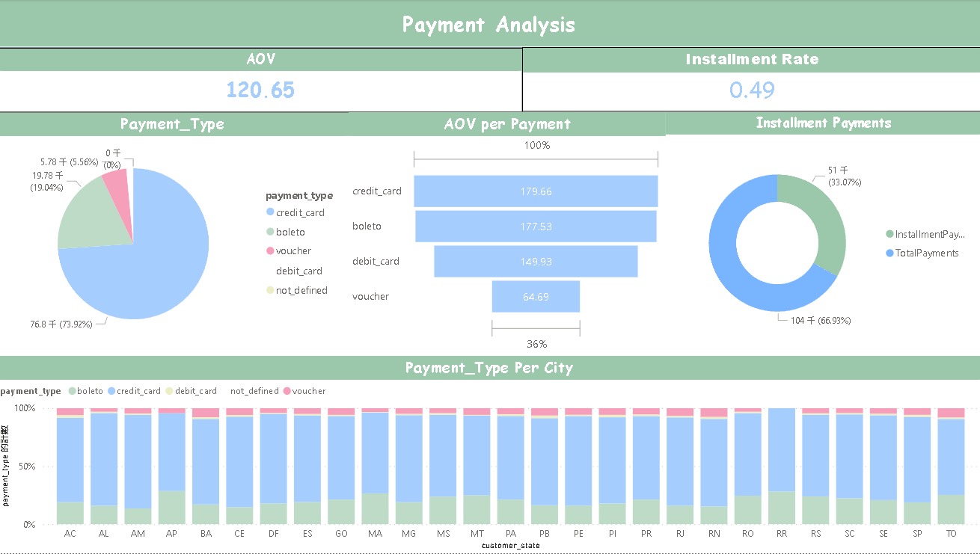980x554 pixels.
Task: Select the not_defined legend dot in Payment_Type
Action: coord(269,290)
